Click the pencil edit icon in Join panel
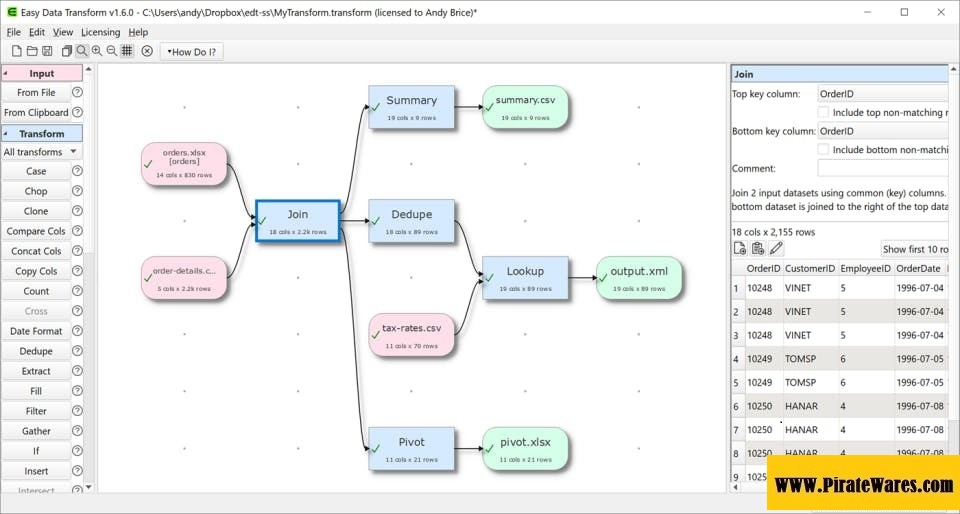Screen dimensions: 960x514 coord(776,248)
